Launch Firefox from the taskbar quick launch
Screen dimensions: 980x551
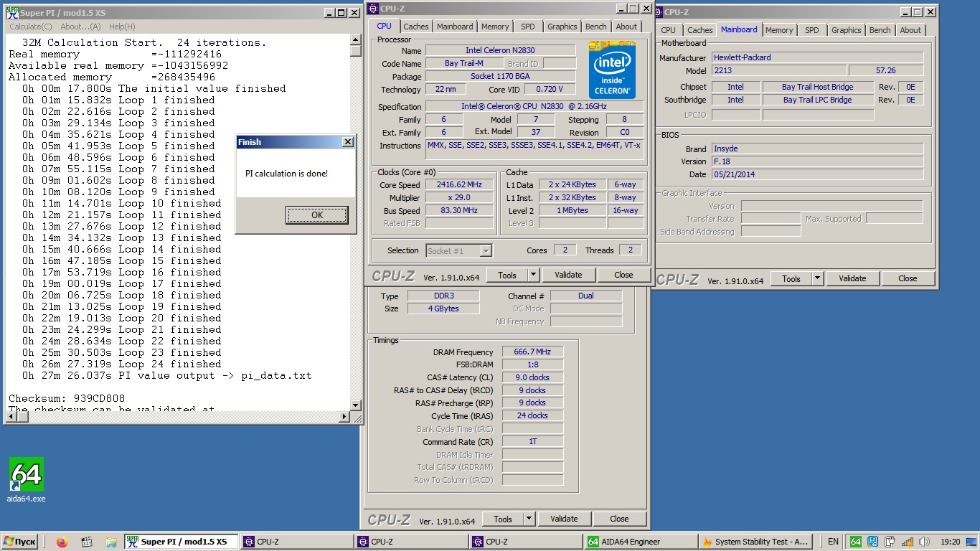(x=62, y=542)
